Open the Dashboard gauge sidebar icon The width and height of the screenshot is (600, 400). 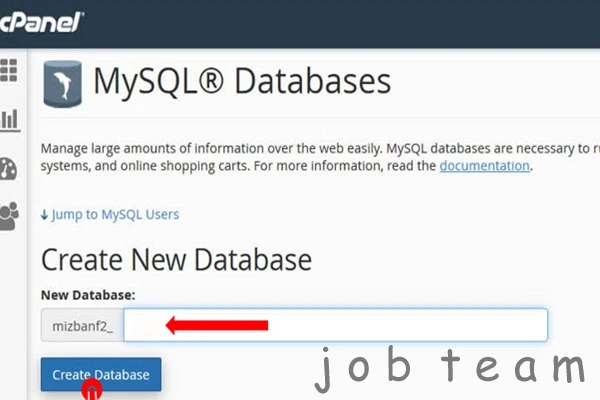(x=9, y=167)
